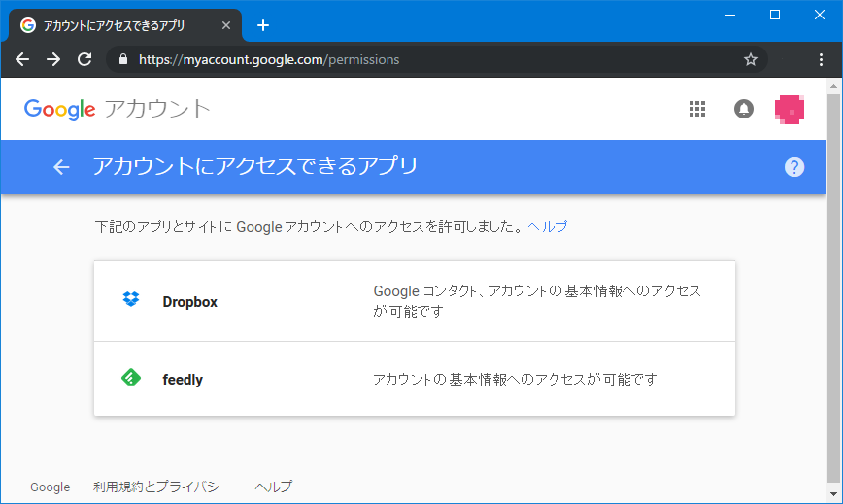Click the Dropbox permissions description text
Viewport: 843px width, 504px height.
coord(537,301)
